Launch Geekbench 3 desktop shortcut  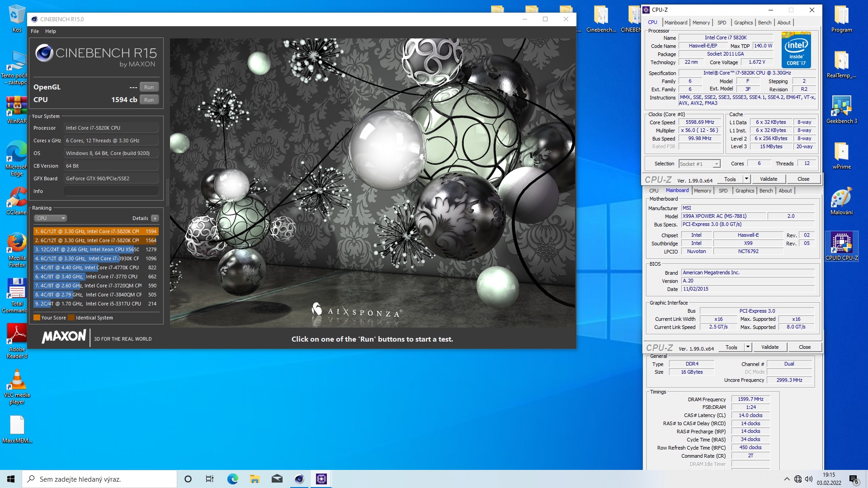tap(841, 110)
